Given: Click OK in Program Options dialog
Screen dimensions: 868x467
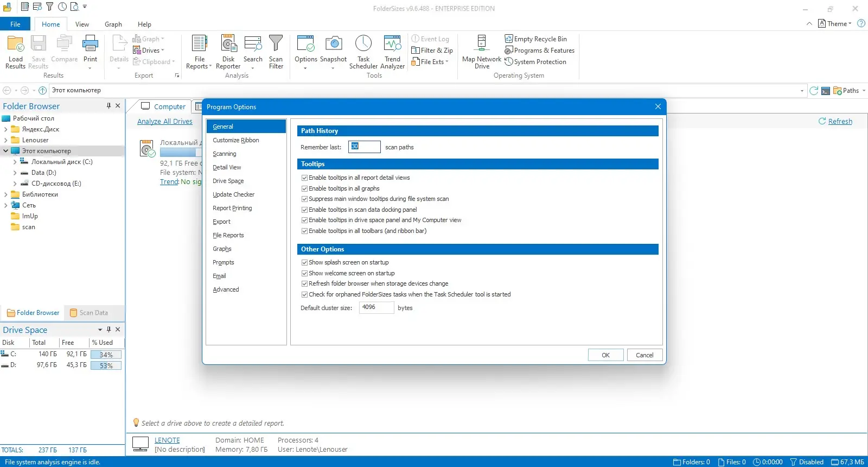Looking at the screenshot, I should tap(605, 355).
